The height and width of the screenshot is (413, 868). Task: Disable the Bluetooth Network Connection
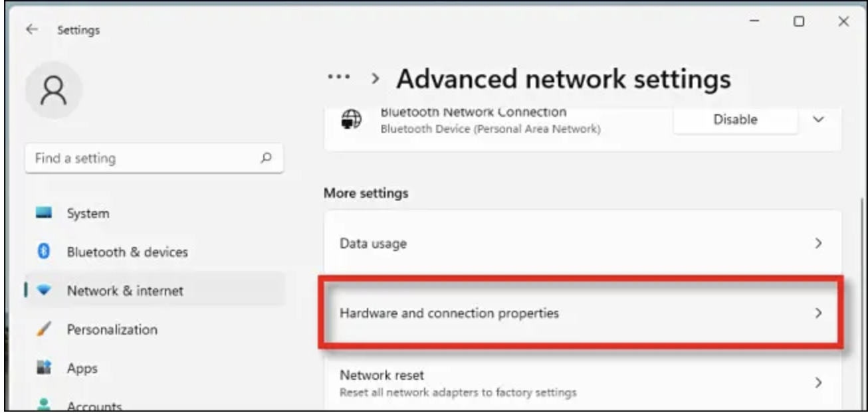click(735, 120)
